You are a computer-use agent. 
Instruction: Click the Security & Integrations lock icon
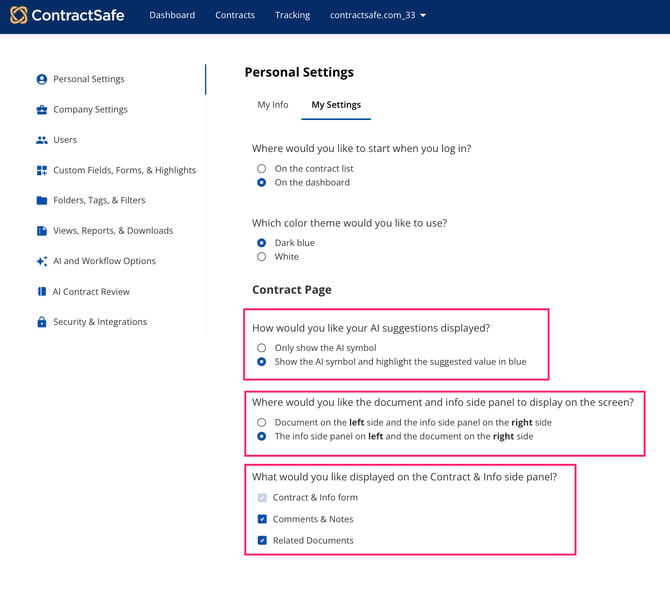(41, 322)
